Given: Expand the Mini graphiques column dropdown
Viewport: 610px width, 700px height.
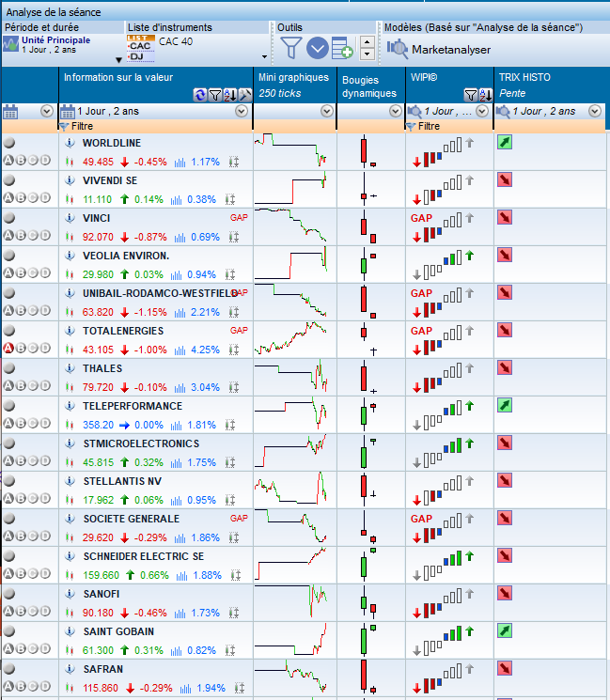Looking at the screenshot, I should 327,111.
